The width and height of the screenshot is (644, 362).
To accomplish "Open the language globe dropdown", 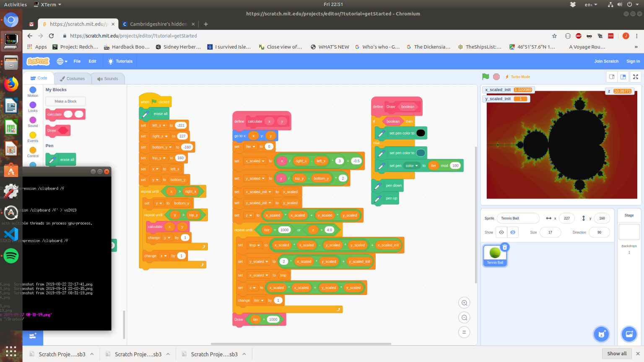I will [x=62, y=61].
